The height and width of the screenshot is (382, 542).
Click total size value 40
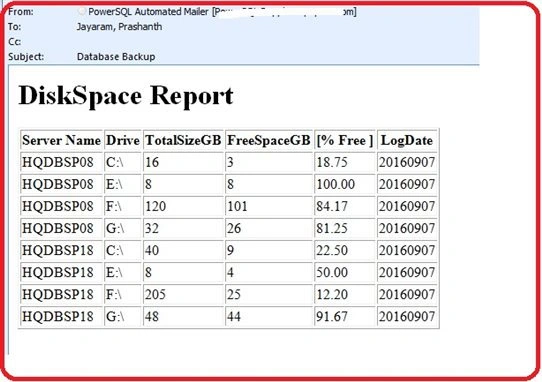point(183,250)
